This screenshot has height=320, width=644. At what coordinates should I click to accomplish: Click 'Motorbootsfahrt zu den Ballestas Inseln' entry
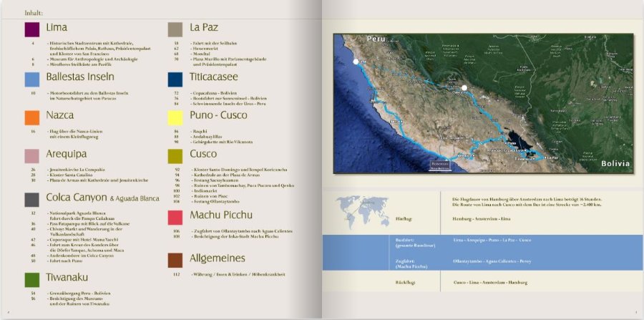(88, 93)
